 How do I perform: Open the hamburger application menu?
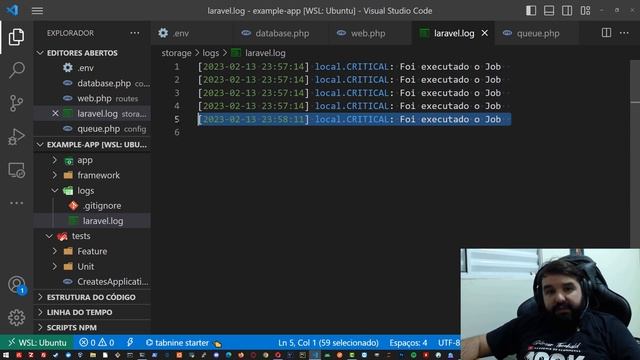pos(37,11)
